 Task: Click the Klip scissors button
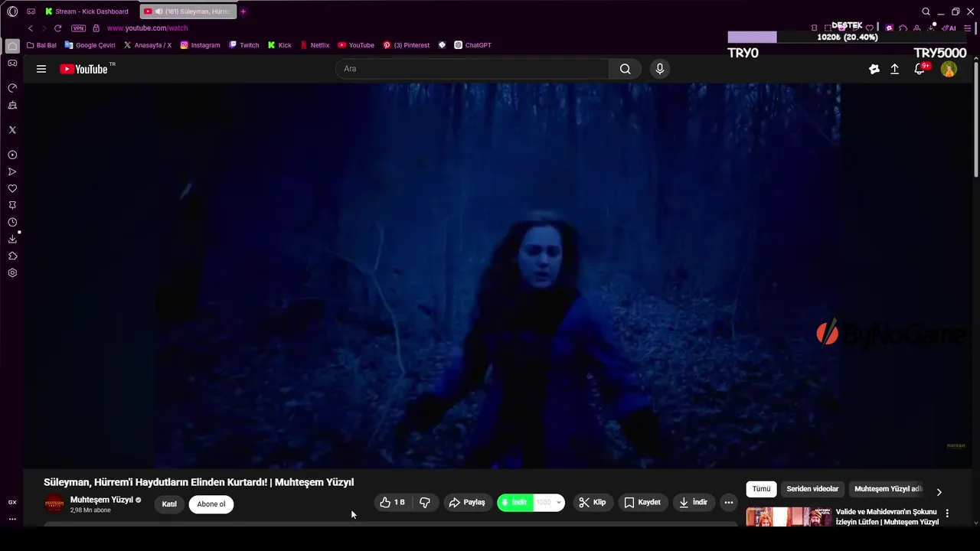[x=593, y=503]
